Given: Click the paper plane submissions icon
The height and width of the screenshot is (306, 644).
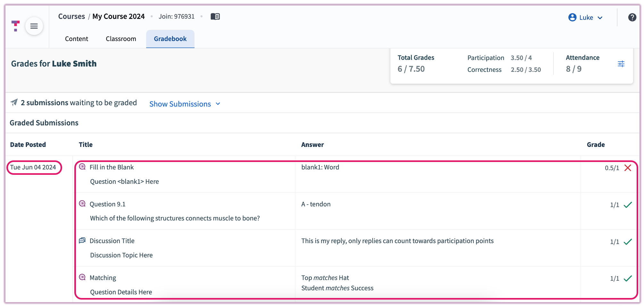Looking at the screenshot, I should point(14,102).
